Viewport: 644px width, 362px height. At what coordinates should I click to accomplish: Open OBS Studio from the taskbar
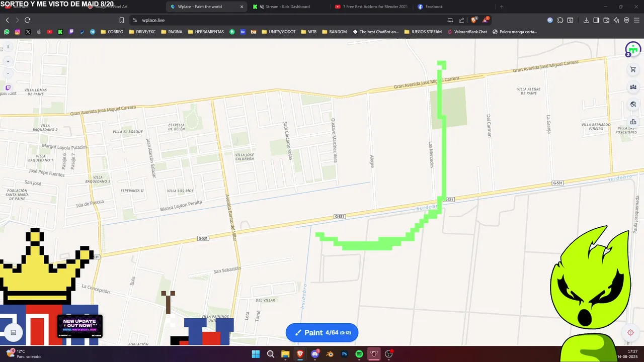(389, 354)
